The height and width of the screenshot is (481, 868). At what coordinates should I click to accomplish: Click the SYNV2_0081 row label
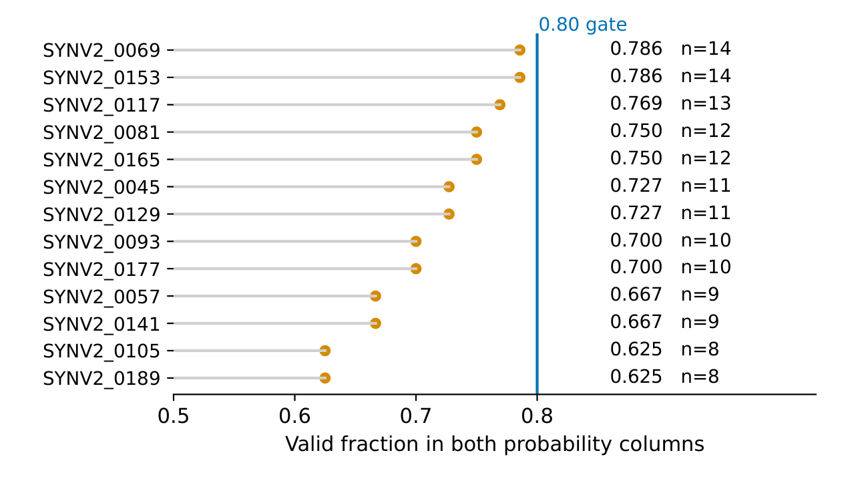tap(101, 132)
